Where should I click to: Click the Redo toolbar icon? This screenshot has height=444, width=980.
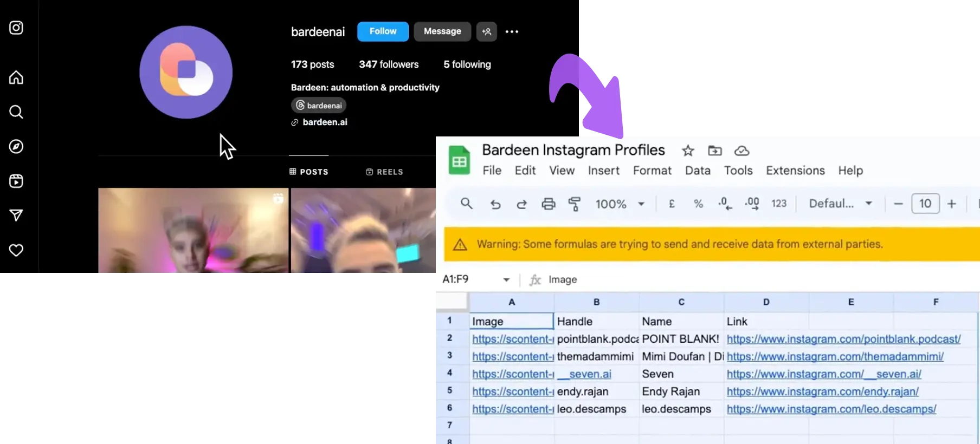521,204
